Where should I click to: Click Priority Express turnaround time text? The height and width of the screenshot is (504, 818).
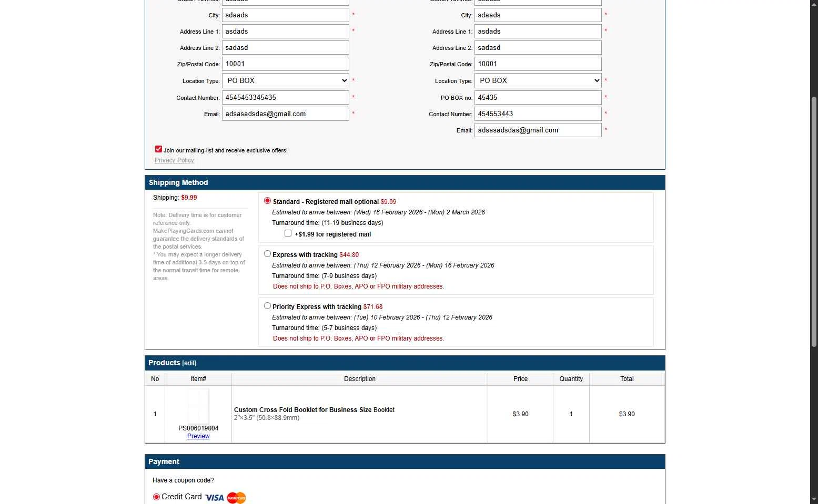(324, 328)
